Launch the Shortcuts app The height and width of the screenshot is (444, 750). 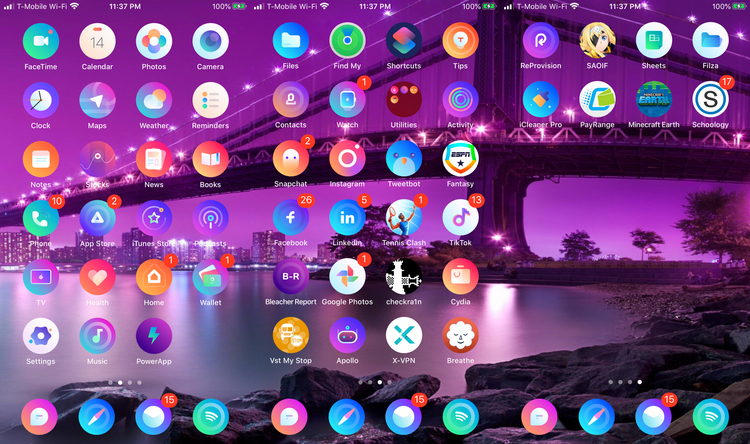[x=404, y=41]
